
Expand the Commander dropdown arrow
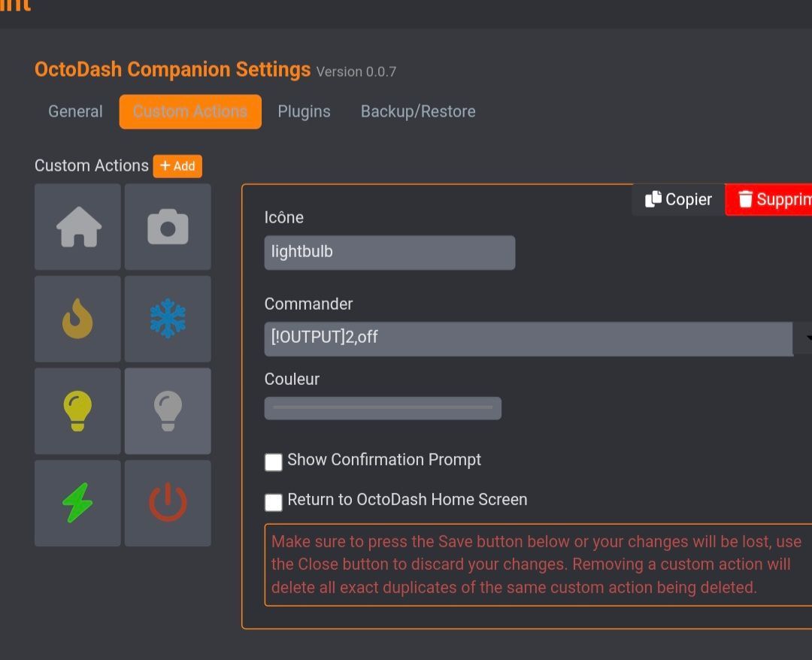[804, 338]
